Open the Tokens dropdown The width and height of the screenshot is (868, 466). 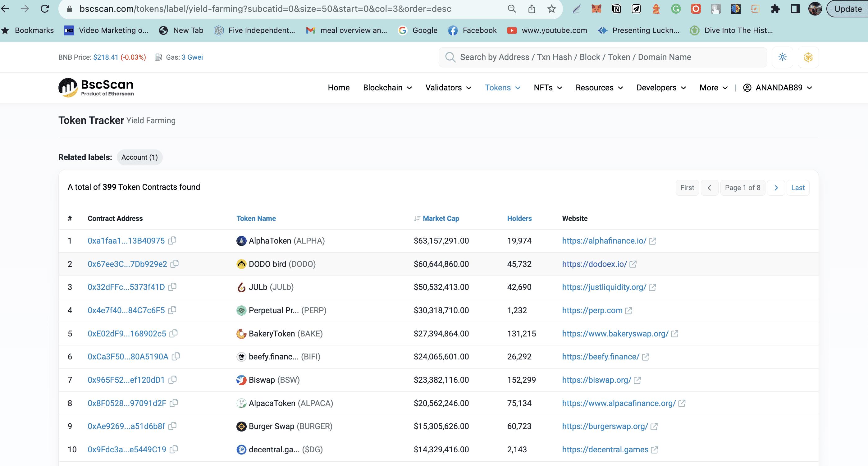point(502,88)
